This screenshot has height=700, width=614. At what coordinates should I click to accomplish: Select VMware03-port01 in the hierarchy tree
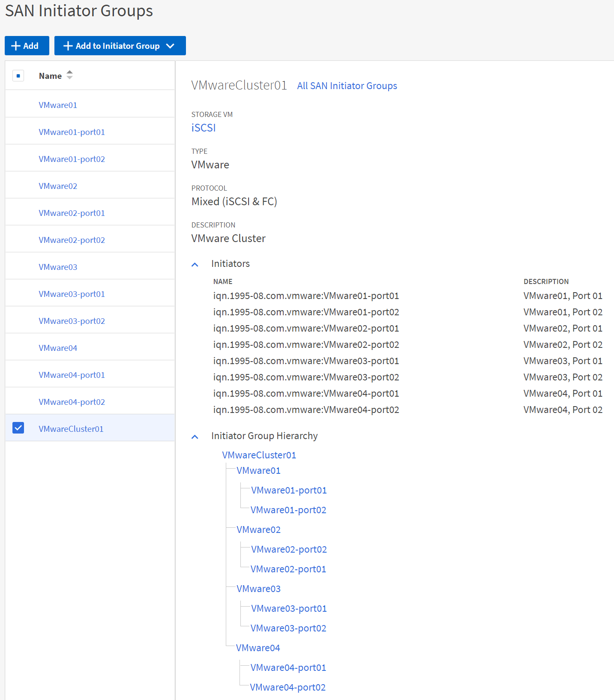click(289, 608)
